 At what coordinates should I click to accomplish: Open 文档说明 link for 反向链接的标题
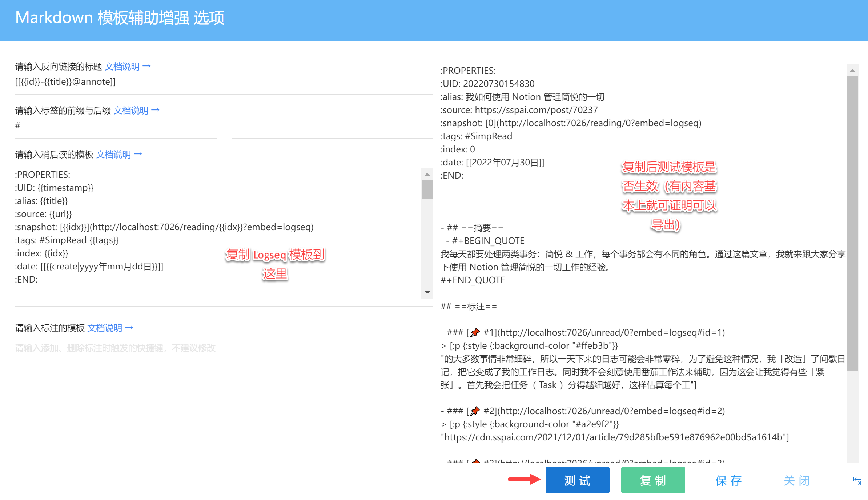pos(128,67)
